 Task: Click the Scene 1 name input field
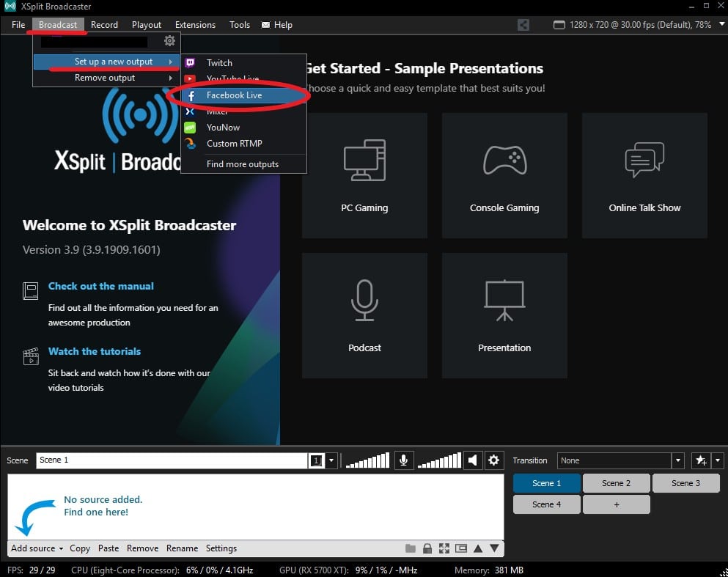pos(172,460)
